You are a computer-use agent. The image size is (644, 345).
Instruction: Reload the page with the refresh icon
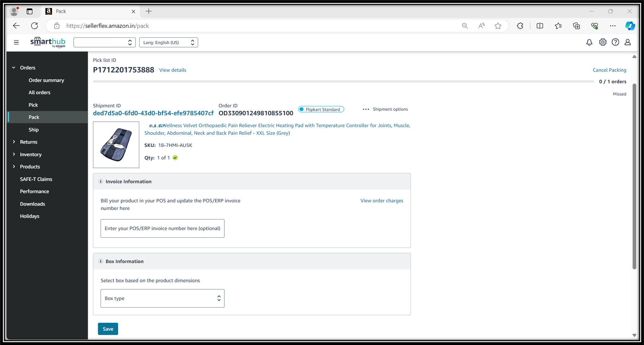tap(35, 26)
